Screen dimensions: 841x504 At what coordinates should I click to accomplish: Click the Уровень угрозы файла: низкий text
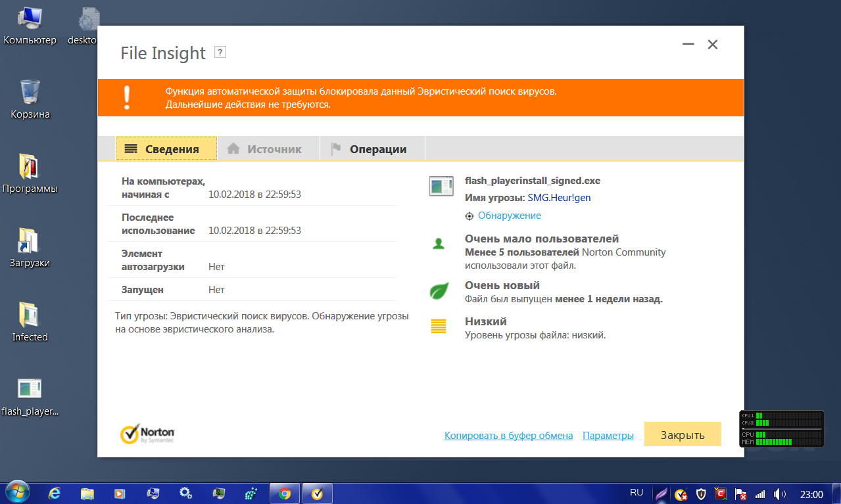click(x=535, y=335)
